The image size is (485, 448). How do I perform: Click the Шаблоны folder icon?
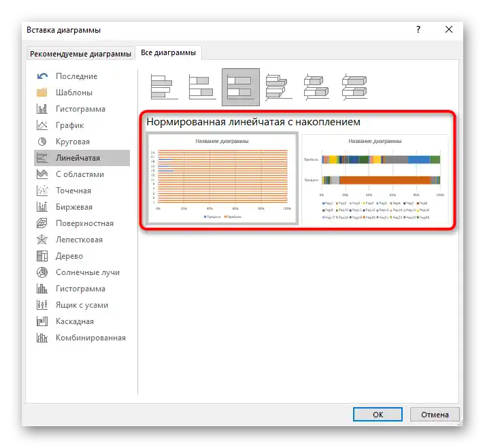pyautogui.click(x=42, y=93)
